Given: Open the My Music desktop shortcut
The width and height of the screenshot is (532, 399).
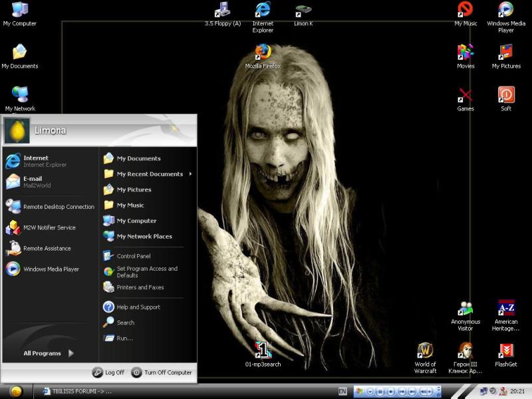Looking at the screenshot, I should (x=465, y=14).
